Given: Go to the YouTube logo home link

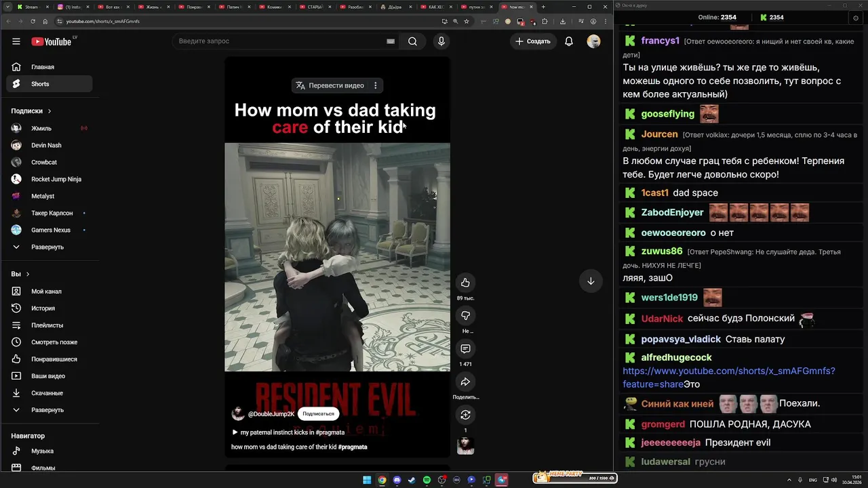Looking at the screenshot, I should click(52, 41).
